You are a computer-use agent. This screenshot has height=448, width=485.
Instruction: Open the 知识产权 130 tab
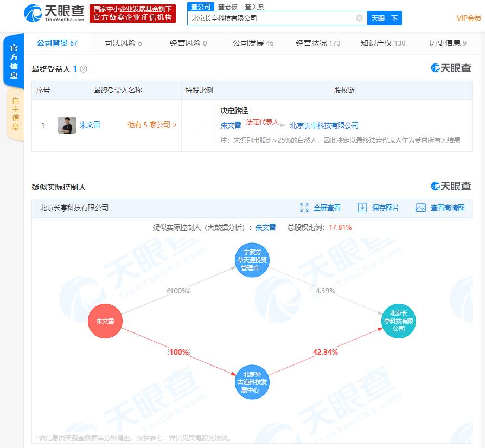(x=383, y=43)
